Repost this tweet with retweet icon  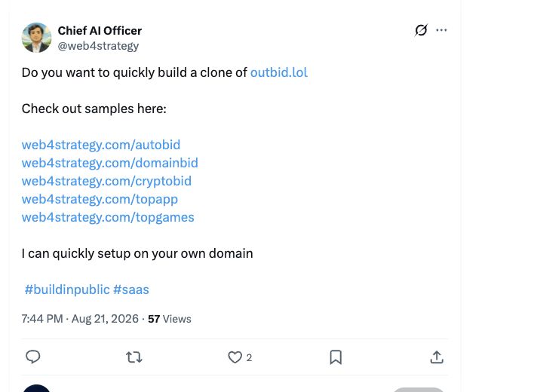tap(134, 357)
